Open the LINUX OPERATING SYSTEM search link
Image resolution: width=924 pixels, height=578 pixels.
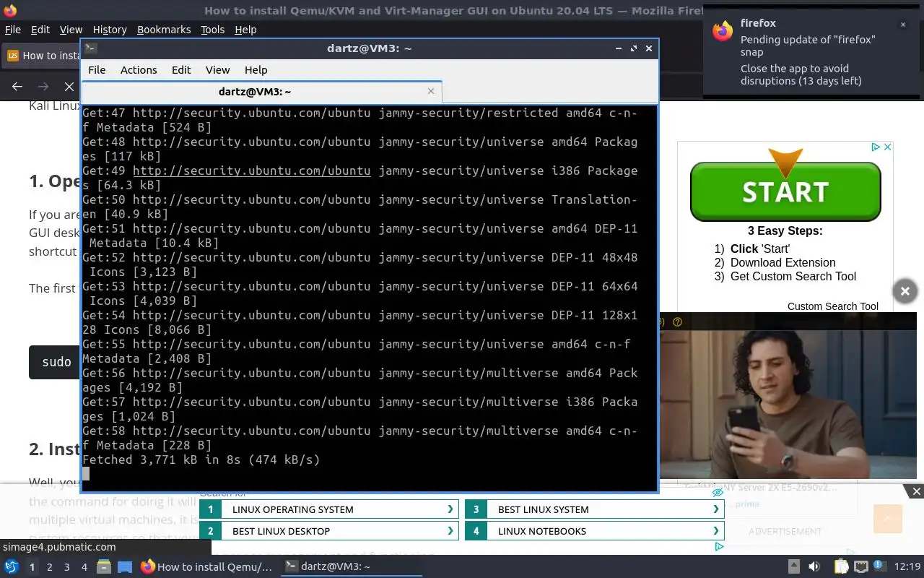328,509
